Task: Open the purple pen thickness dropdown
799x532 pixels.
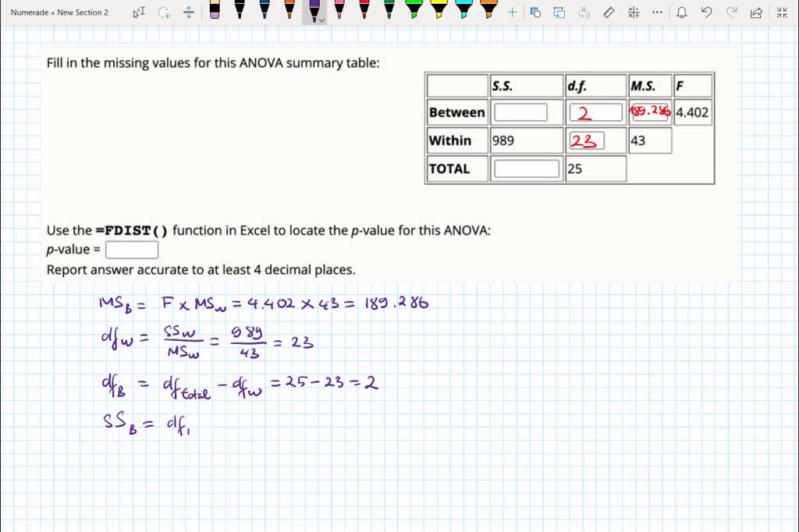Action: 321,20
